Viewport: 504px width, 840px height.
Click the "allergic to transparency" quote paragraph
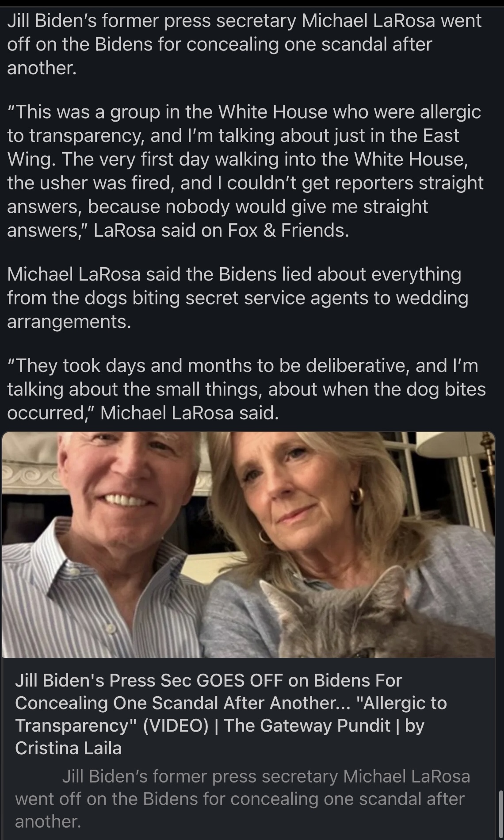(x=244, y=171)
